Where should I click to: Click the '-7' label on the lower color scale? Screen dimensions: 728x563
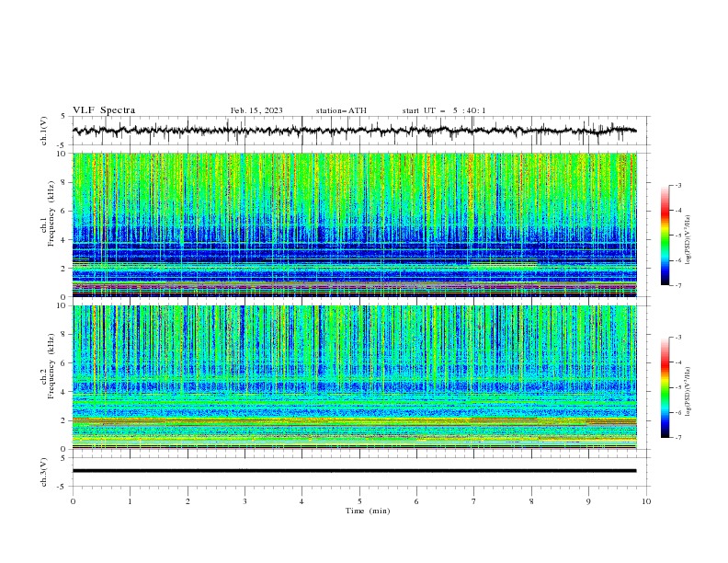pyautogui.click(x=677, y=438)
